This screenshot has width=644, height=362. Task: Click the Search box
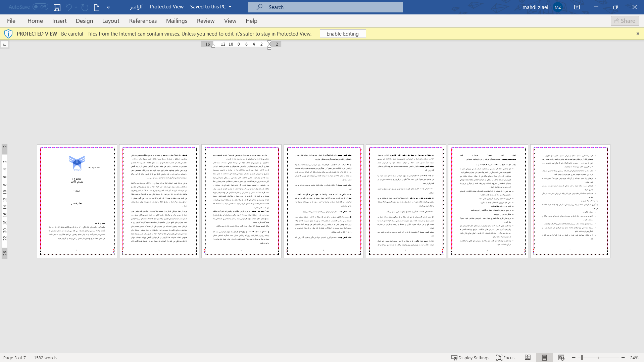point(325,7)
